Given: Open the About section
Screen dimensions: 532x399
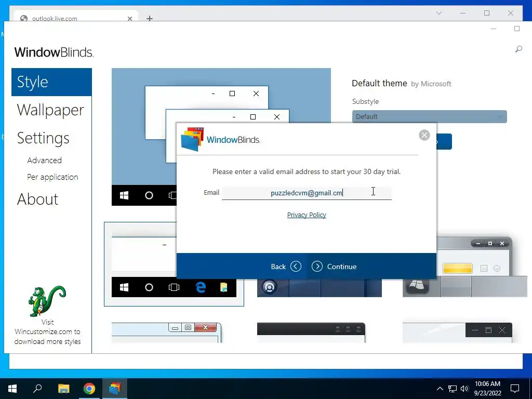Looking at the screenshot, I should click(x=37, y=199).
